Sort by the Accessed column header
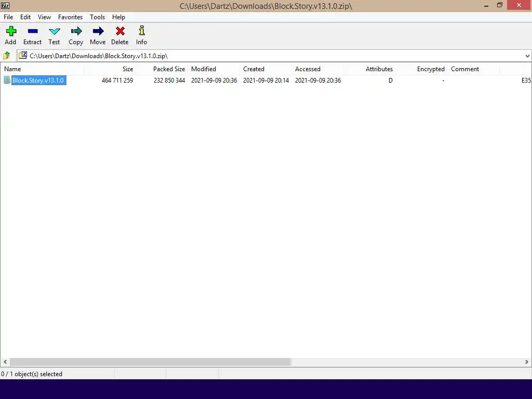The height and width of the screenshot is (399, 532). [317, 69]
